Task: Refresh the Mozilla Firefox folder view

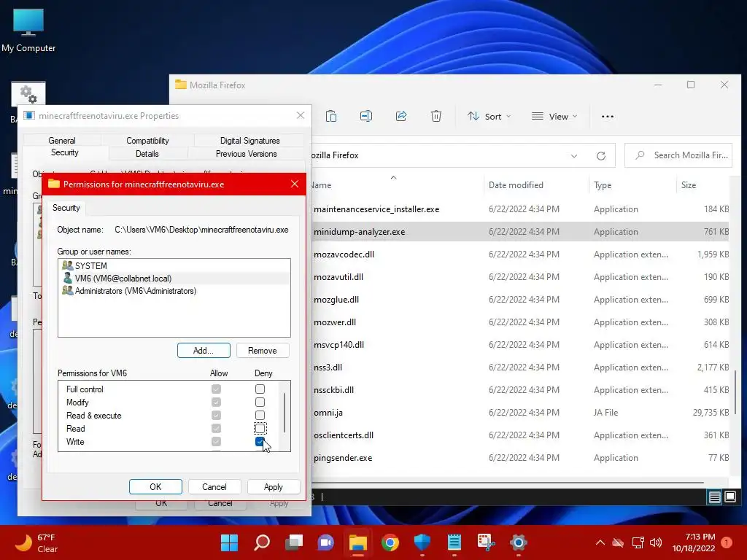Action: (x=601, y=156)
